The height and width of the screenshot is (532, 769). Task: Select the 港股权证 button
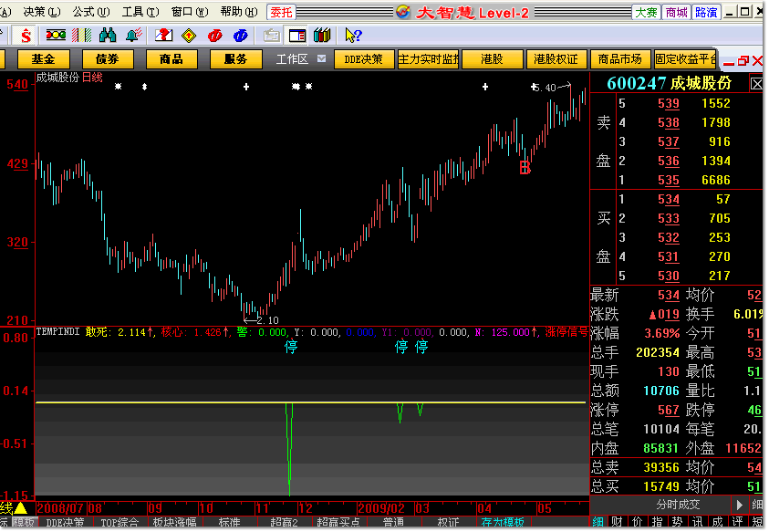pyautogui.click(x=556, y=59)
